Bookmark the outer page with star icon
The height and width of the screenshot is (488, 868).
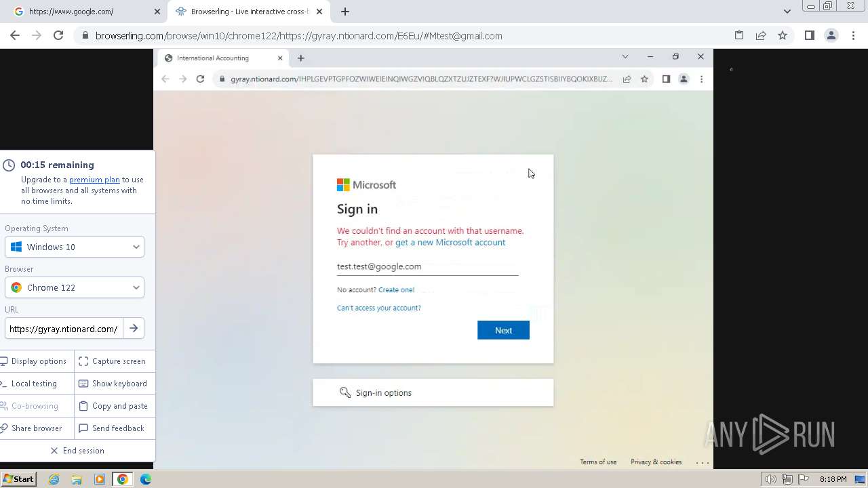tap(783, 36)
